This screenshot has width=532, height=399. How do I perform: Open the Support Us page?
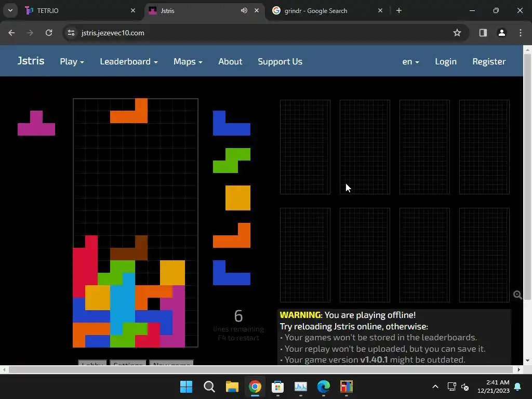[280, 61]
